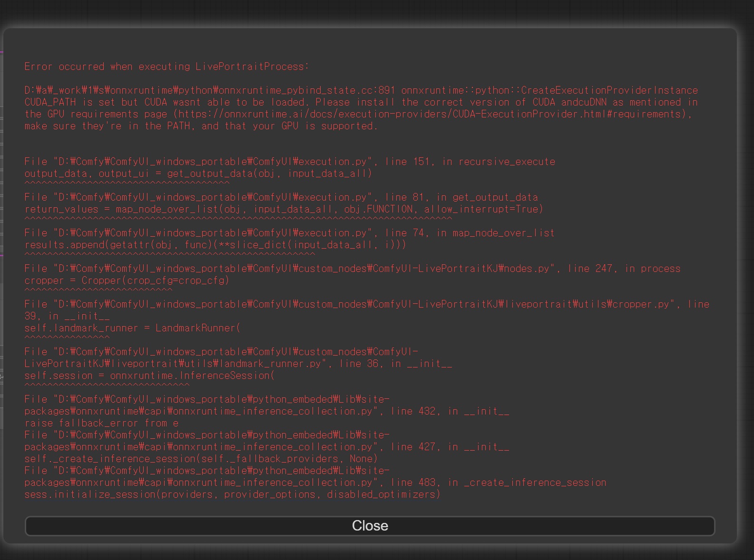Image resolution: width=754 pixels, height=560 pixels.
Task: Select the "Error occurred when executing LivePortraitProcess:" heading
Action: pos(166,67)
